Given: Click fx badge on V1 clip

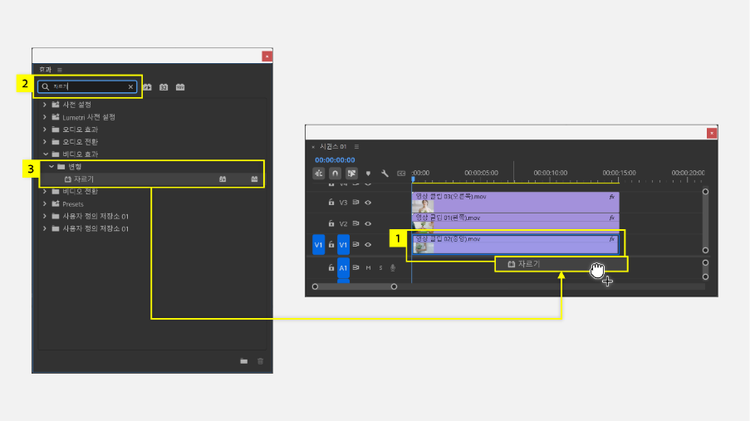Looking at the screenshot, I should tap(612, 239).
